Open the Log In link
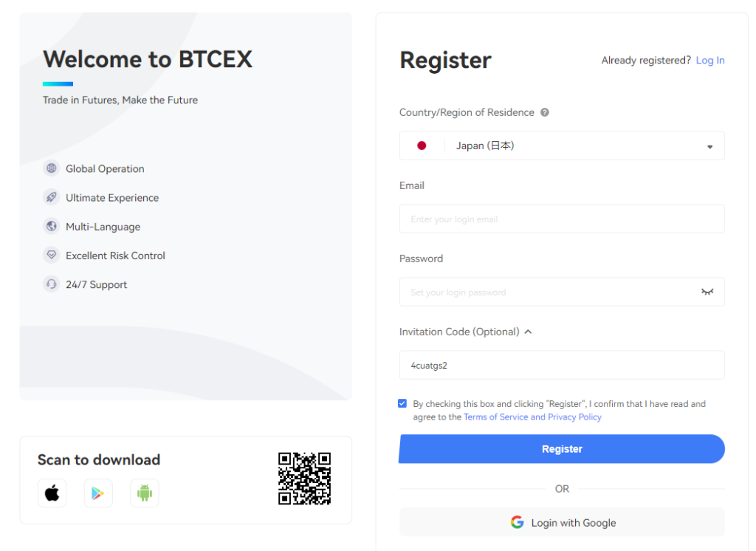The image size is (756, 551). click(710, 61)
